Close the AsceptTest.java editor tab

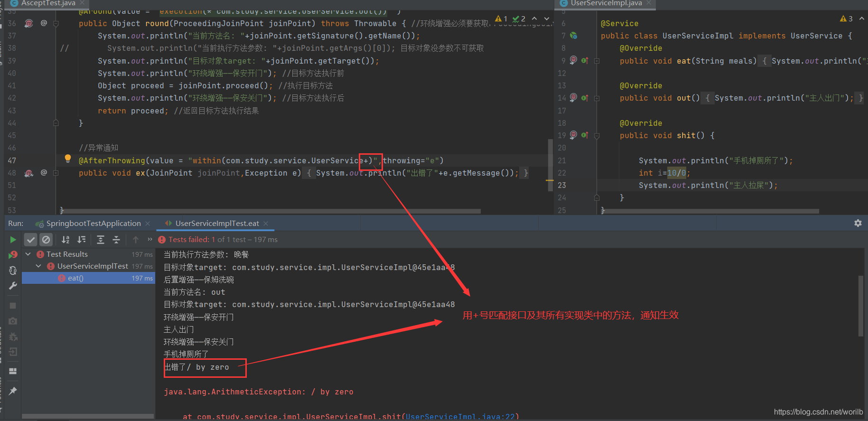coord(82,3)
